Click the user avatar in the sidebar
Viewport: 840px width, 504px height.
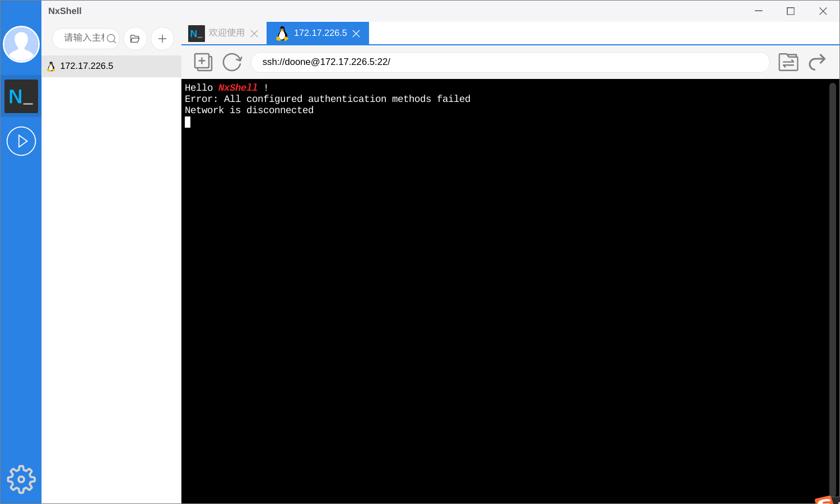click(x=21, y=44)
